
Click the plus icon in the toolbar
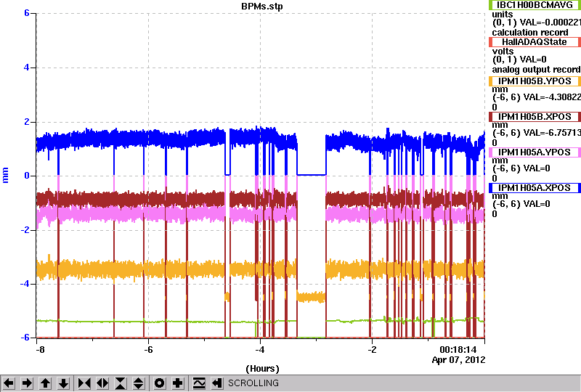point(178,383)
